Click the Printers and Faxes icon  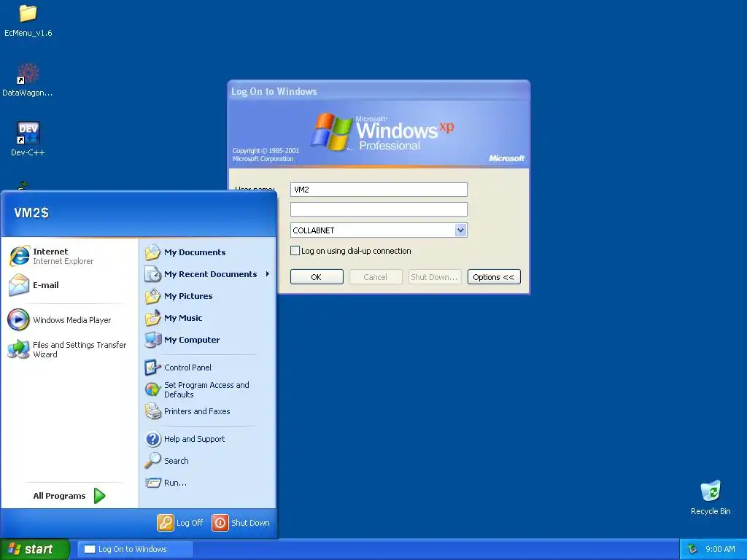coord(153,411)
